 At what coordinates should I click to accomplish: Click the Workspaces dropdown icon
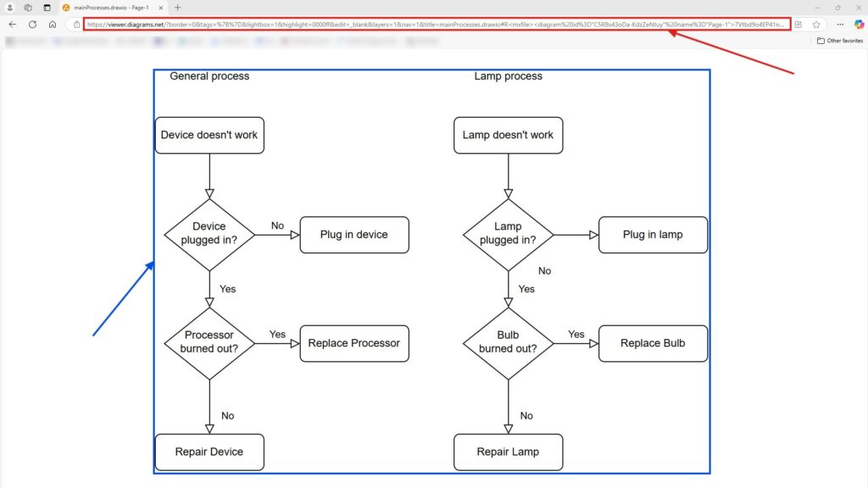pyautogui.click(x=28, y=7)
